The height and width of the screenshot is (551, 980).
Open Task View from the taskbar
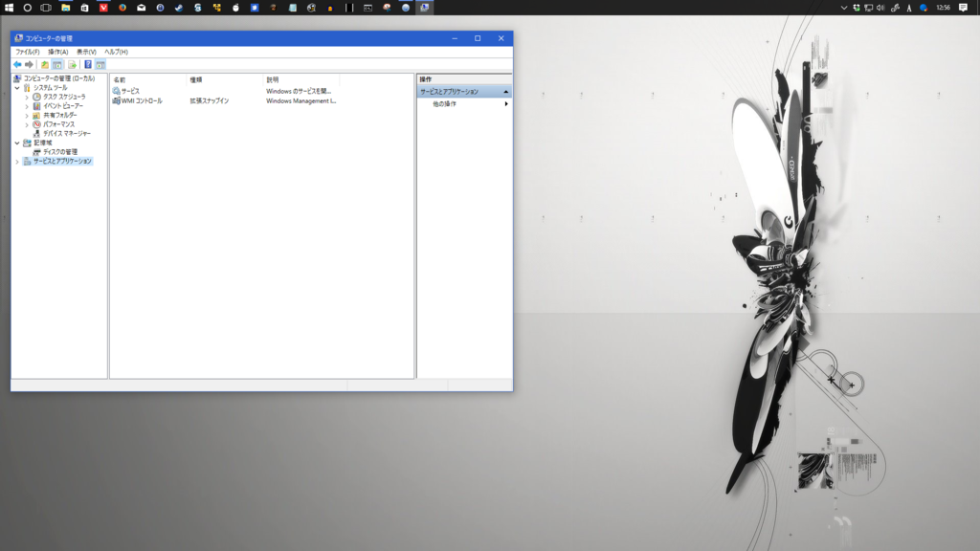(46, 8)
